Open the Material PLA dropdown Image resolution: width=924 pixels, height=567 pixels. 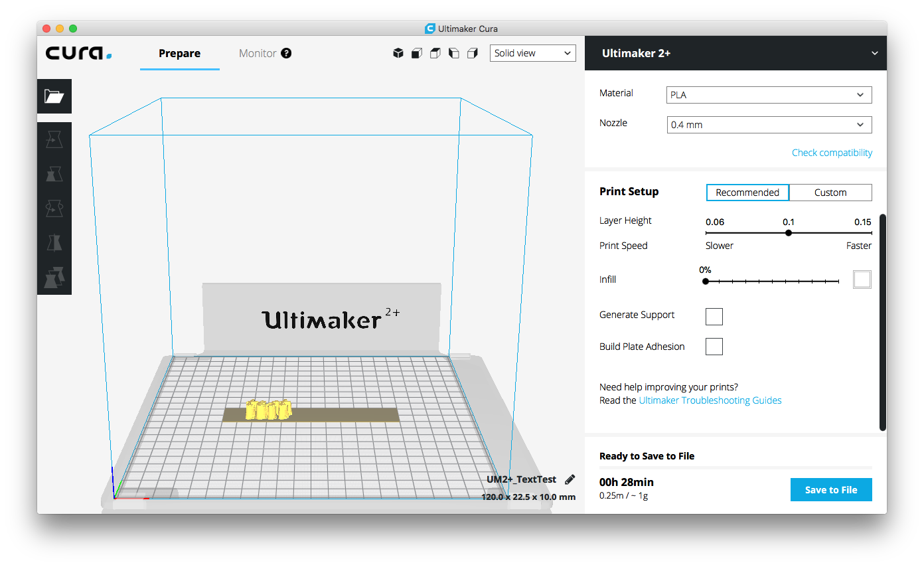769,95
